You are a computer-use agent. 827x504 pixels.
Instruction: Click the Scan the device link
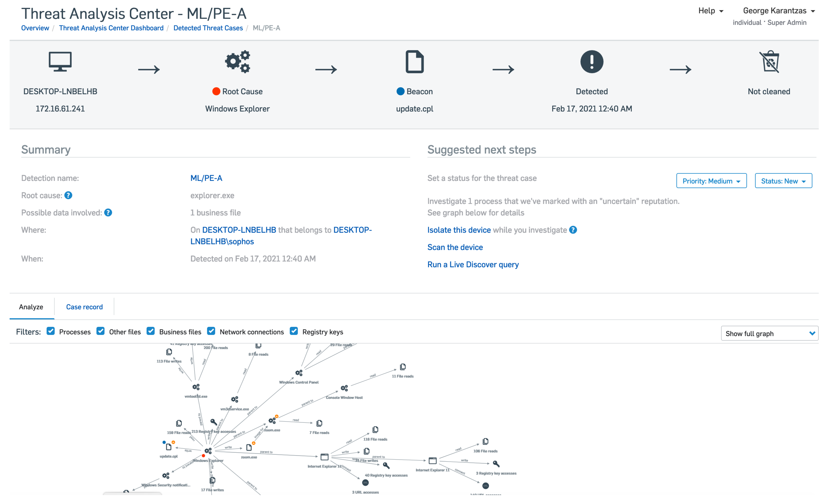pos(455,247)
